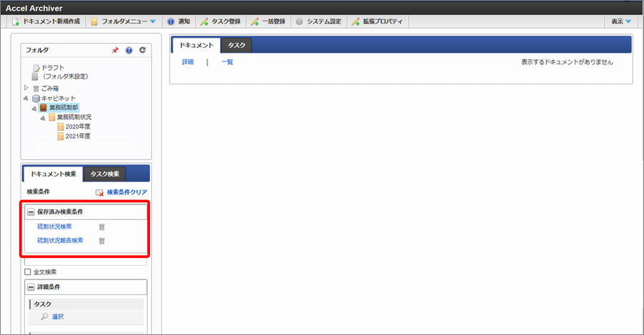The image size is (644, 335).
Task: Refresh the folder tree
Action: point(143,50)
